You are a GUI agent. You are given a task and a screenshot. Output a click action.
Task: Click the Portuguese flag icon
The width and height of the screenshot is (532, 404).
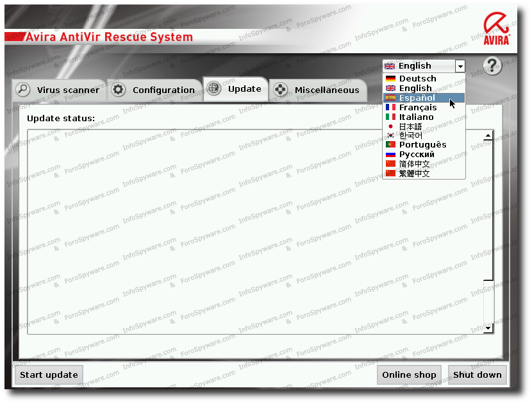[390, 145]
